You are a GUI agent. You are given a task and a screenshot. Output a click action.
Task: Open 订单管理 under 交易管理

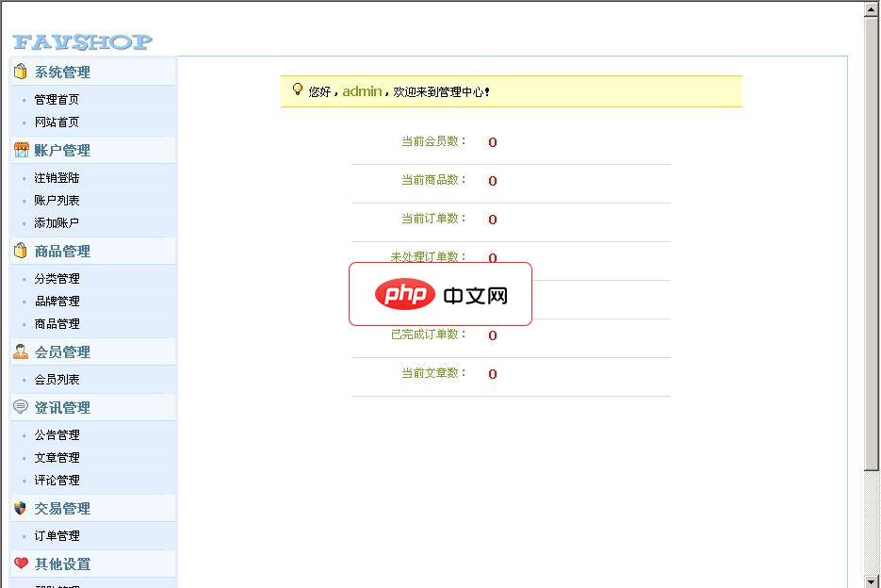click(57, 535)
